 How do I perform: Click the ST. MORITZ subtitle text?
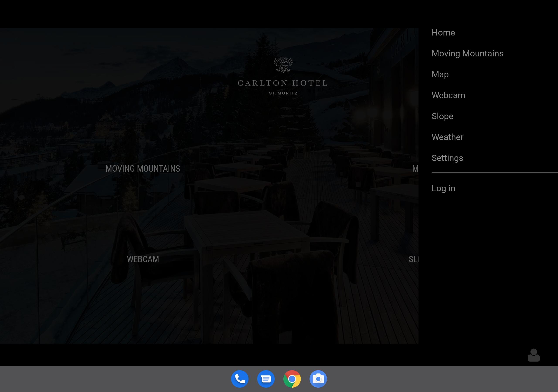[x=283, y=93]
